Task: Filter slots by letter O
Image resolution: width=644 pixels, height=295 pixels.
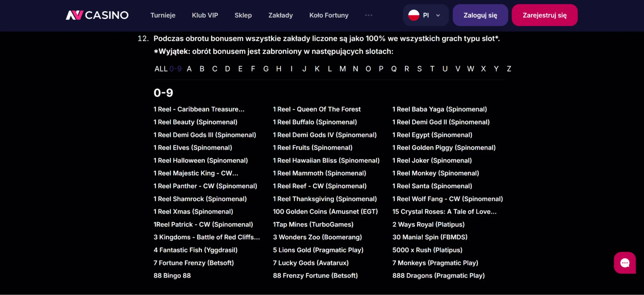Action: pos(368,69)
